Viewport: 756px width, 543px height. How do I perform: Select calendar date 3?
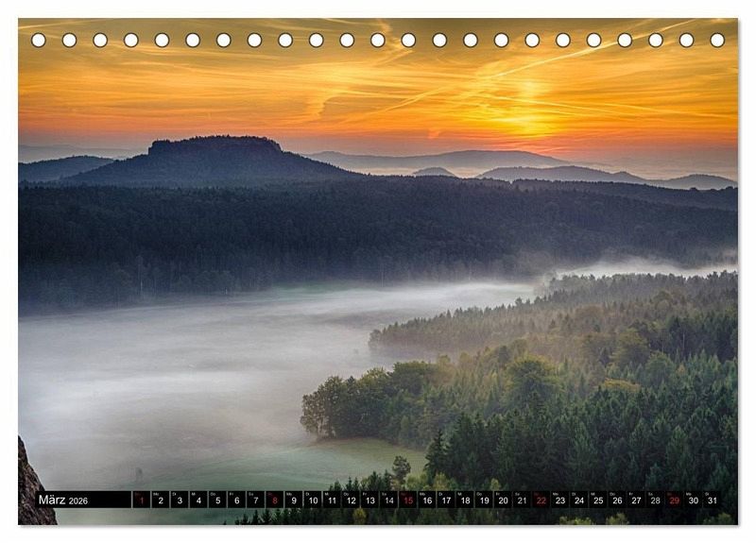[x=180, y=500]
